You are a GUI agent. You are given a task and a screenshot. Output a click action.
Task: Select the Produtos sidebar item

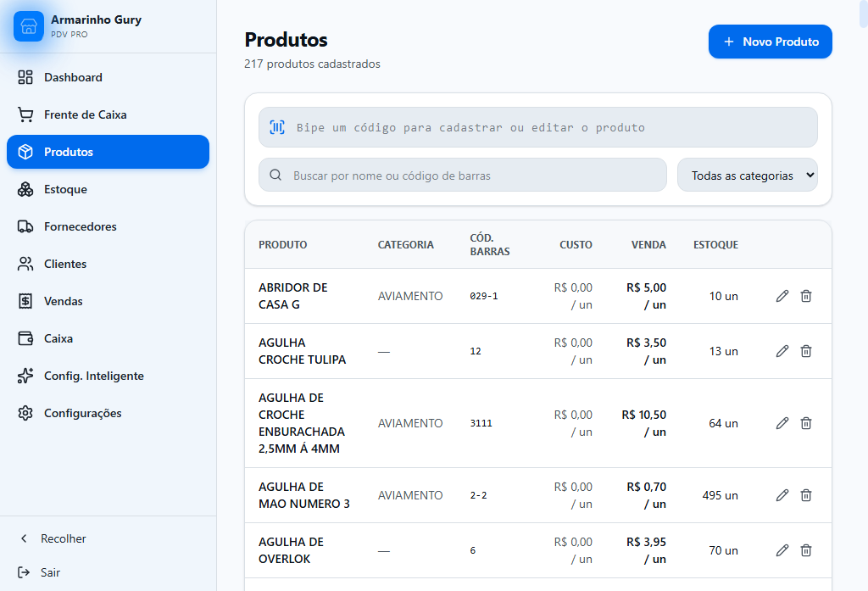(108, 152)
